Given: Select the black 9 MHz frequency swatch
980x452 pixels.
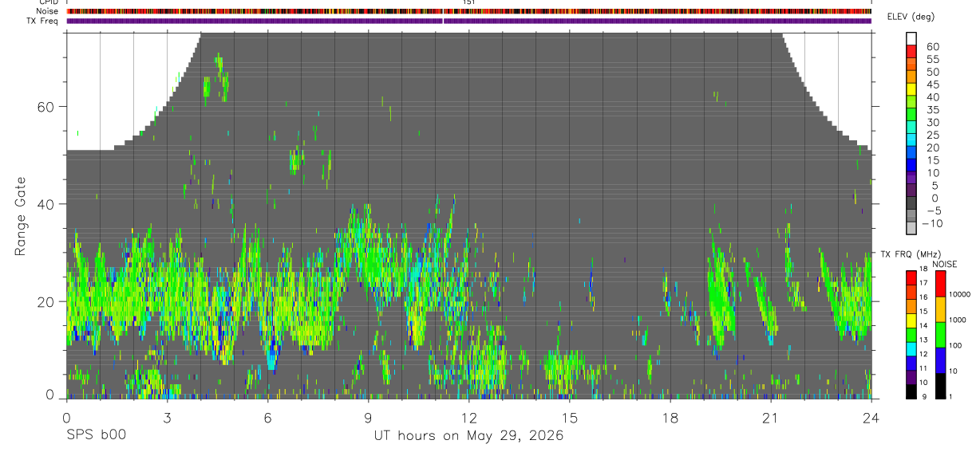Looking at the screenshot, I should (912, 391).
